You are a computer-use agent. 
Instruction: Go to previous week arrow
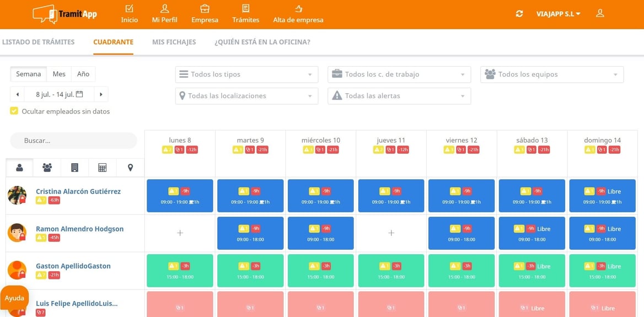(17, 94)
